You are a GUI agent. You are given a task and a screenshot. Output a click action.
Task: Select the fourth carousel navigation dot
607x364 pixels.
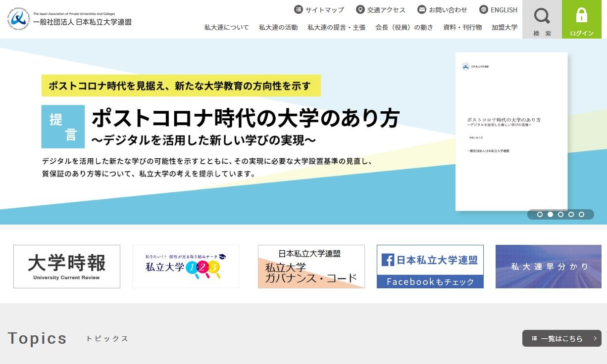coord(571,215)
